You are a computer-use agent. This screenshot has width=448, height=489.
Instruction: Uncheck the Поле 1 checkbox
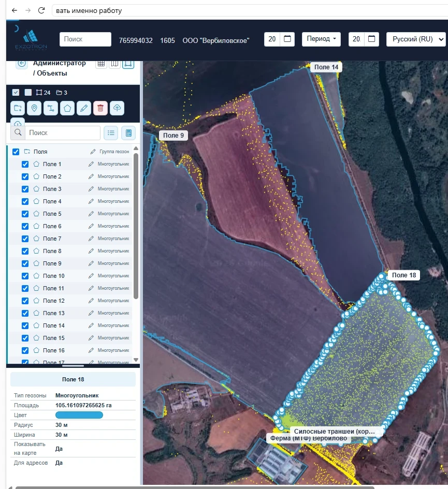click(25, 164)
